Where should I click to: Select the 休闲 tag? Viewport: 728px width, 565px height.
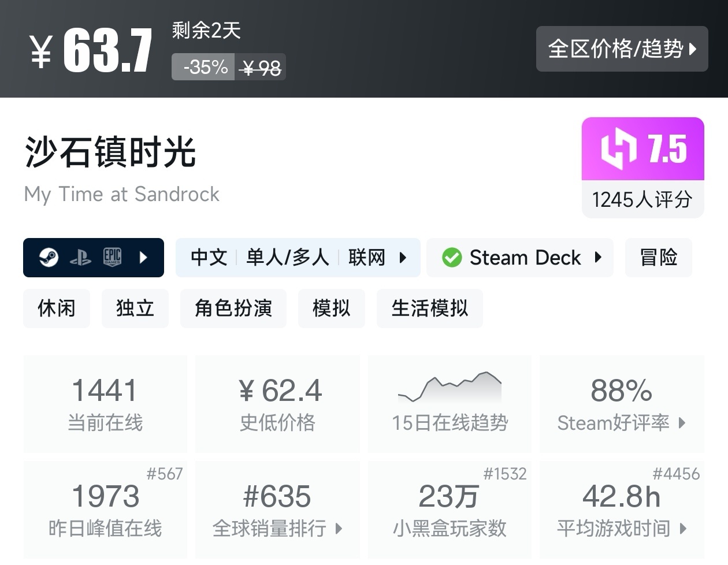(x=57, y=308)
